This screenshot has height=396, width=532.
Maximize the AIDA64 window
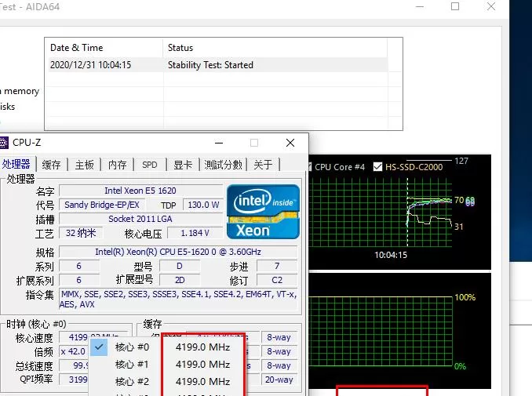455,6
